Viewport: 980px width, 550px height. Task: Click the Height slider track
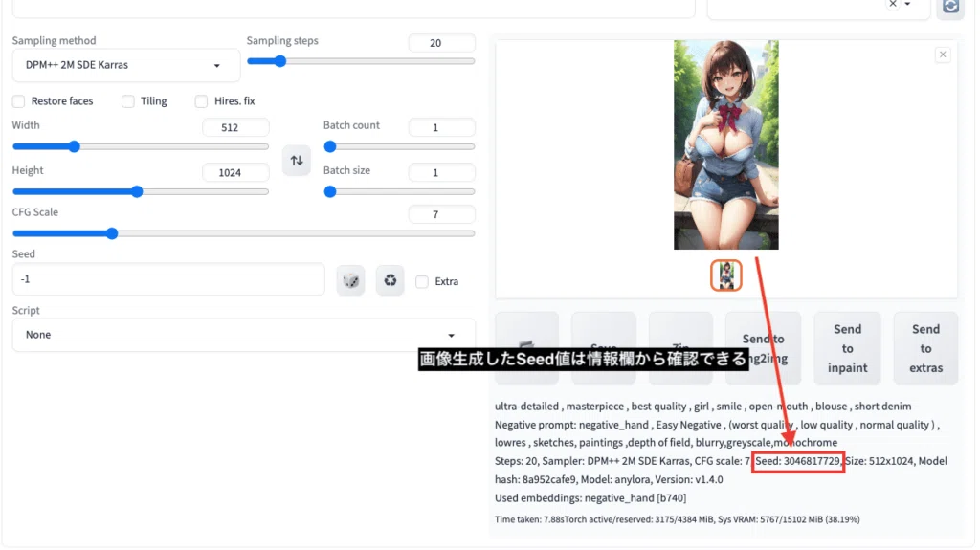click(141, 192)
